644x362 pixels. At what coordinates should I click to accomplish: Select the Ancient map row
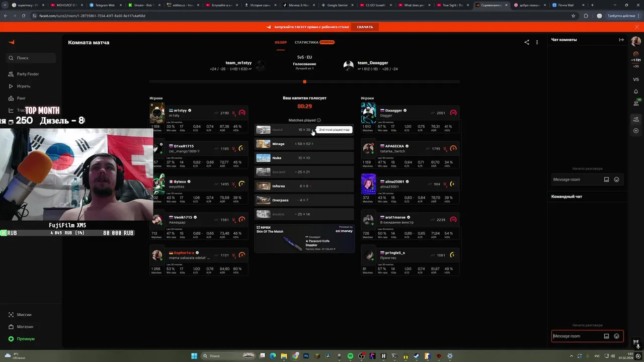(x=304, y=172)
